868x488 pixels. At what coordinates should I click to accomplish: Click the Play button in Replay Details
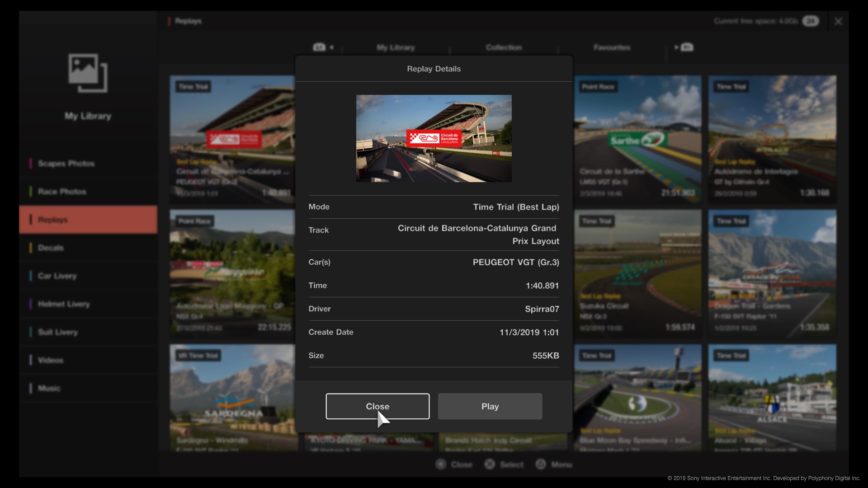click(x=490, y=406)
